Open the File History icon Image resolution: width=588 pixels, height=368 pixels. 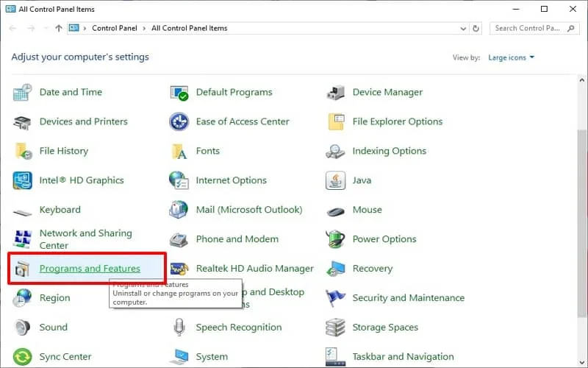[x=24, y=151]
